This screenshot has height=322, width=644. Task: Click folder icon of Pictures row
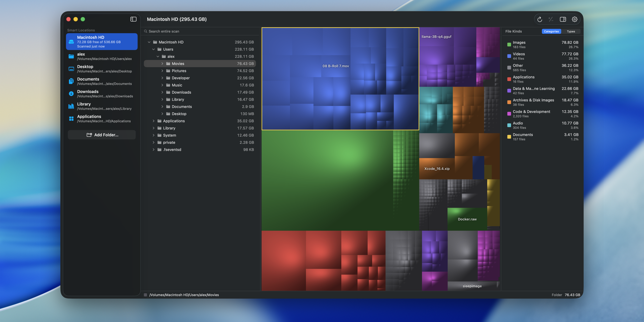point(168,71)
